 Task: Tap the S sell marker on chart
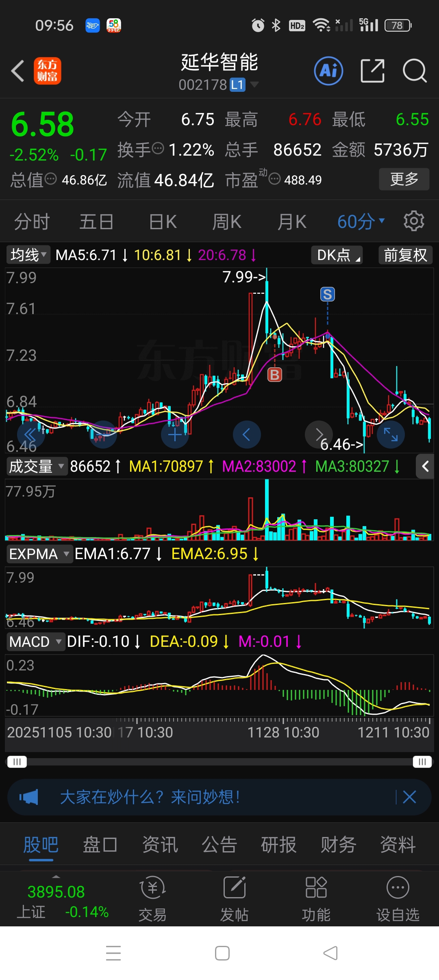tap(328, 294)
